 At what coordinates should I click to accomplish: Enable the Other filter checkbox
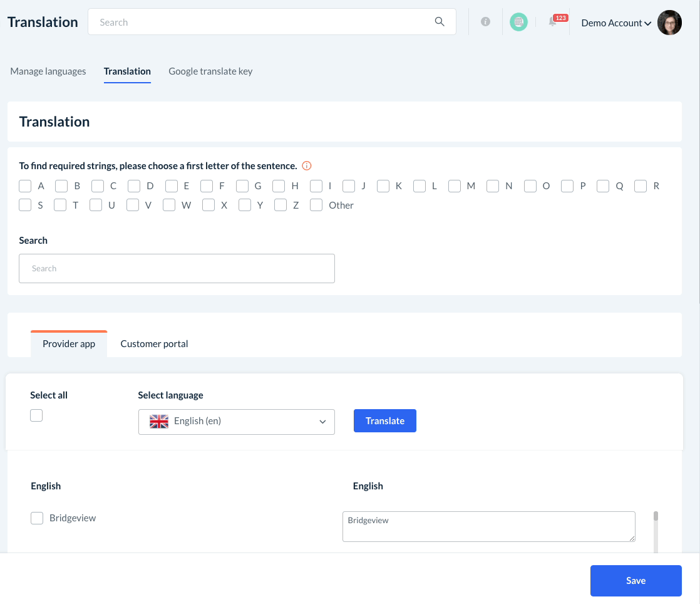(x=316, y=205)
